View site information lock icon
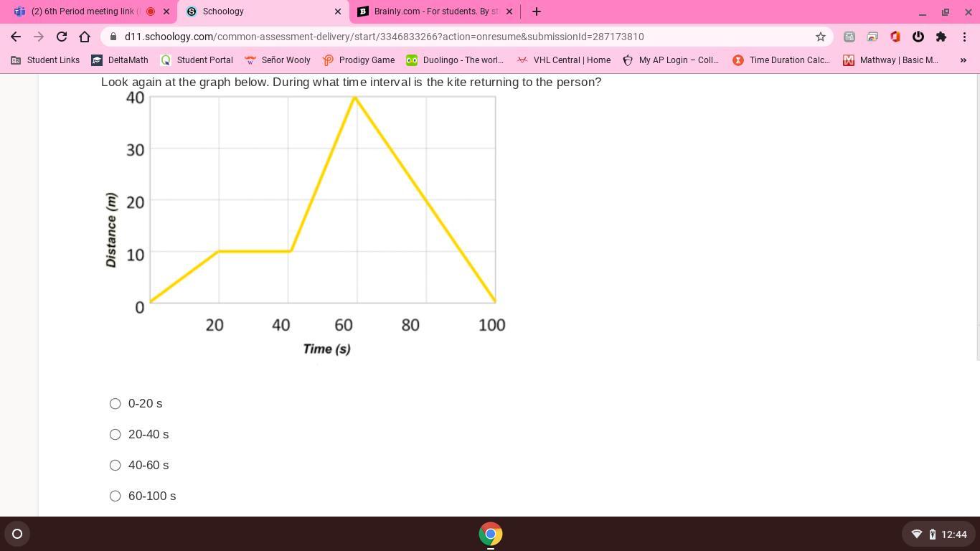The image size is (980, 551). (113, 37)
